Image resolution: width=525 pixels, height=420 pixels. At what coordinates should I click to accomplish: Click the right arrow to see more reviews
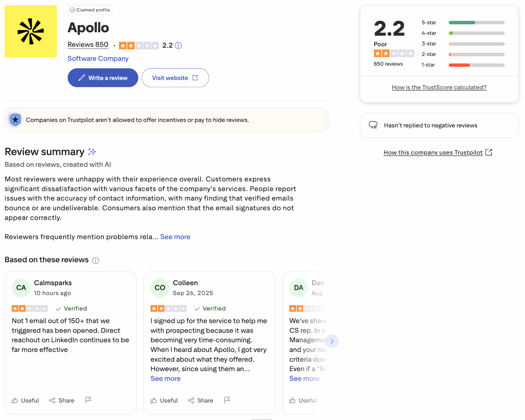[332, 341]
